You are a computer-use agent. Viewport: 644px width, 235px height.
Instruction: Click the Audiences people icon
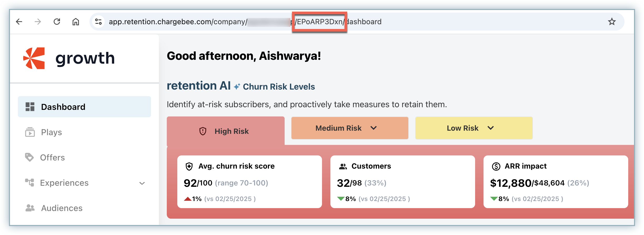[30, 208]
